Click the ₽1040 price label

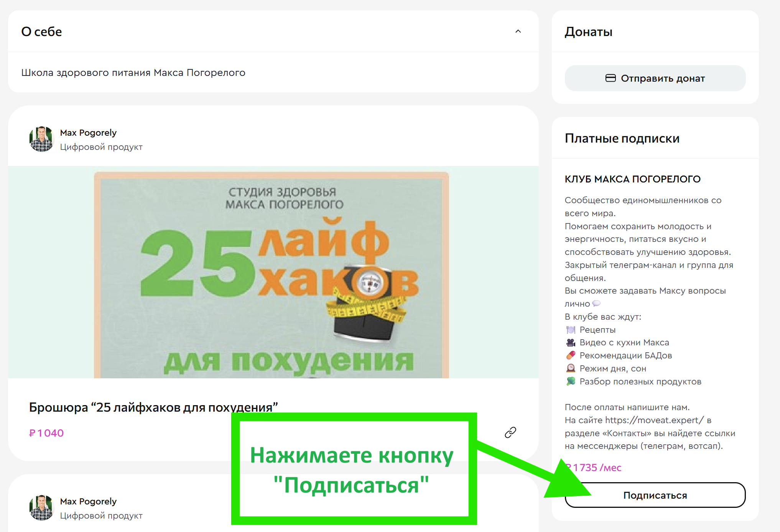(x=46, y=433)
